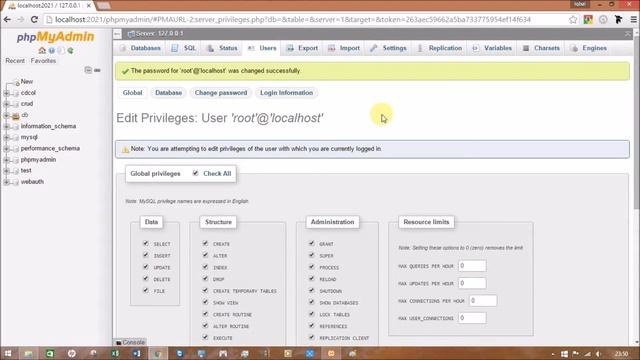
Task: Open Excel from the taskbar
Action: pos(115,353)
